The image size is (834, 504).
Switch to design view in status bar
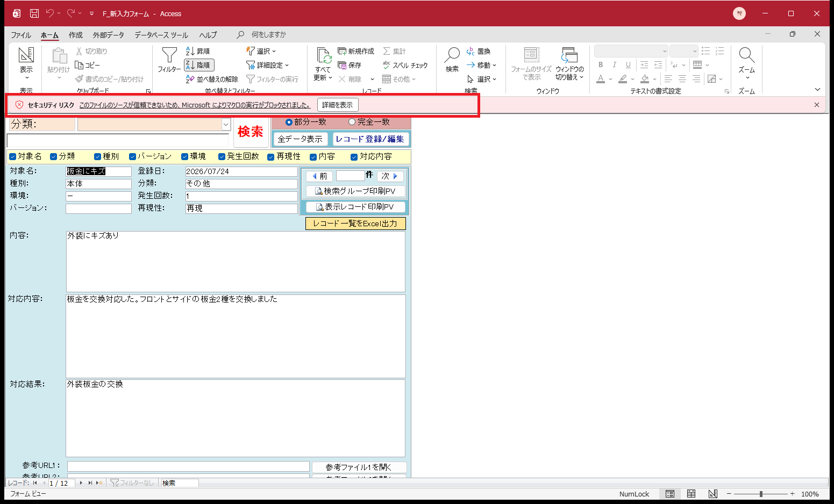tap(713, 494)
